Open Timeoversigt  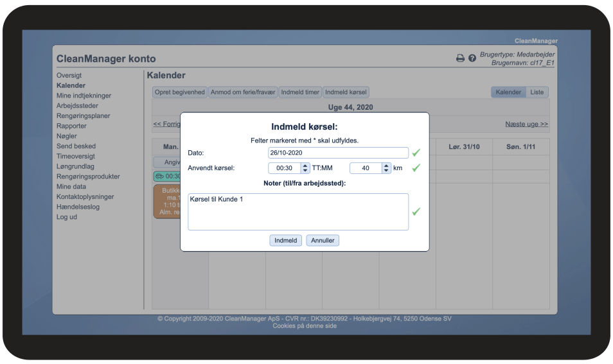click(x=76, y=156)
